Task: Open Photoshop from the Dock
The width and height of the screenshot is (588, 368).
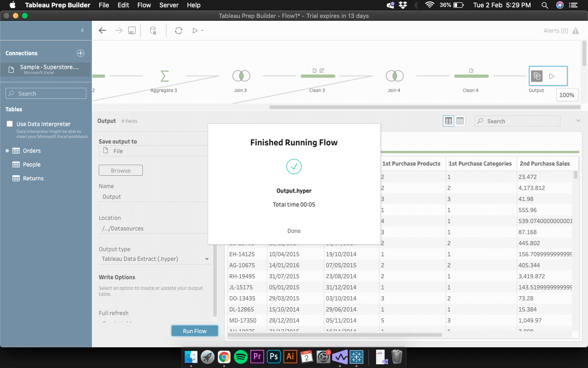Action: (x=274, y=356)
